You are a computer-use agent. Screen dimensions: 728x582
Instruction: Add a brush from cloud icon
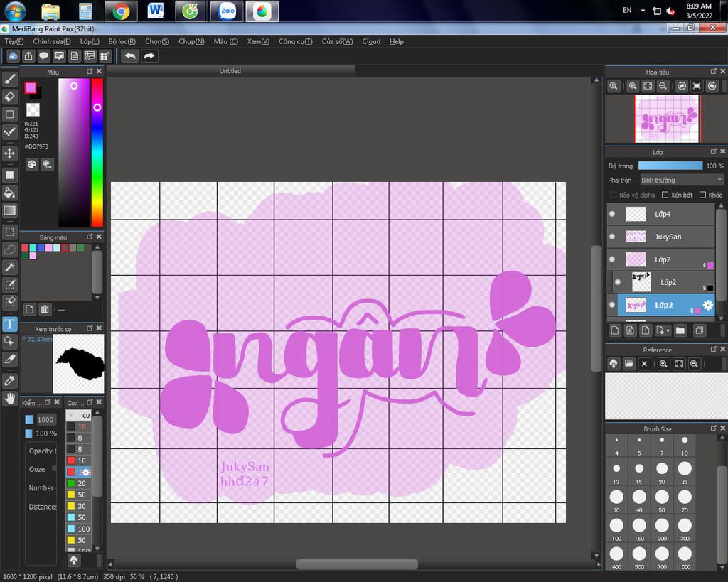[x=74, y=560]
